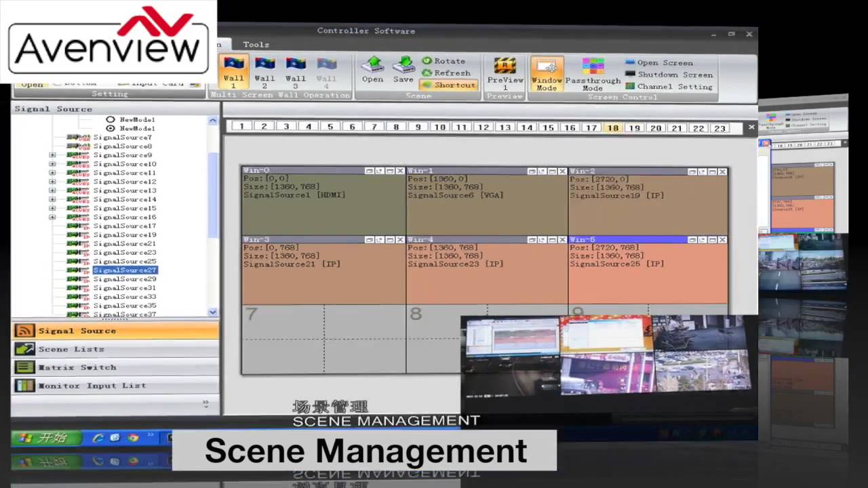Launch Internet Explorer from the taskbar

coord(98,439)
